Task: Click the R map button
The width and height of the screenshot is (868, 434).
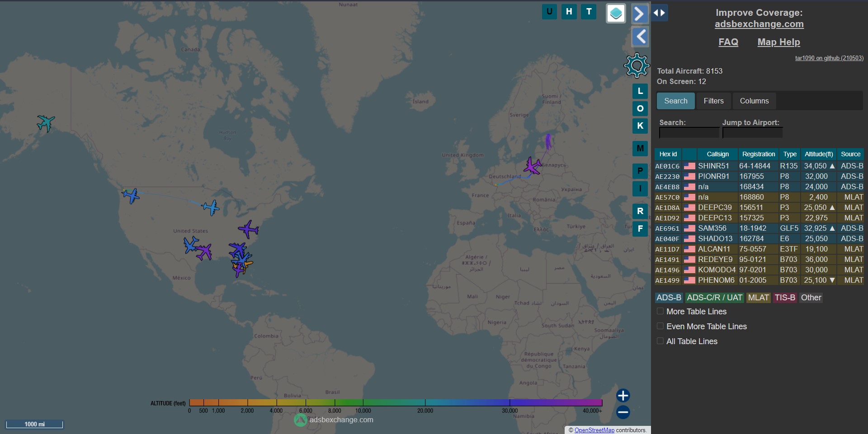Action: 640,211
